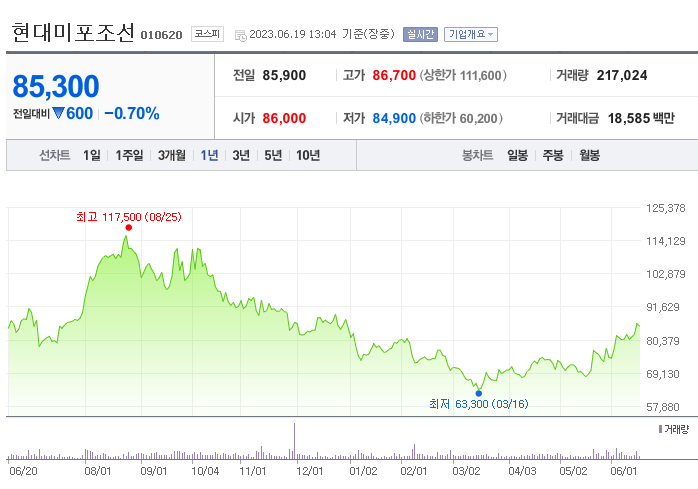
Task: Select the 3년 line chart period
Action: click(x=241, y=155)
